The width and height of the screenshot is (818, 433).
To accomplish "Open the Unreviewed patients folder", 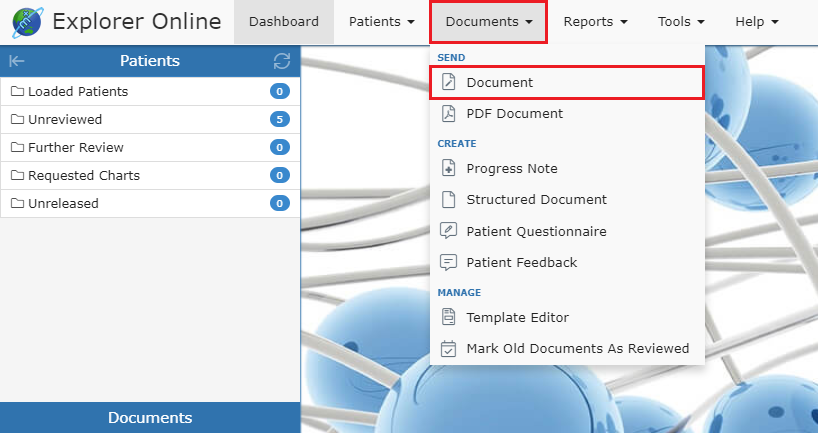I will point(65,120).
